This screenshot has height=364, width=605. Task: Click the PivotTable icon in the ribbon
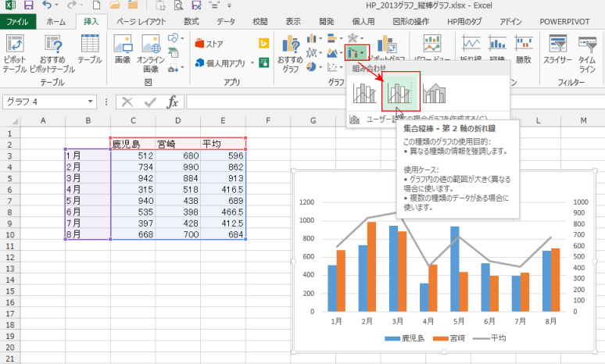[x=14, y=52]
